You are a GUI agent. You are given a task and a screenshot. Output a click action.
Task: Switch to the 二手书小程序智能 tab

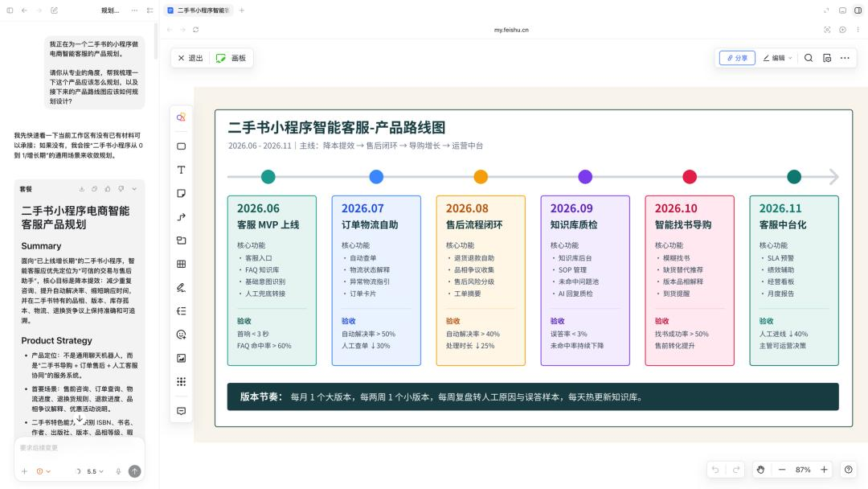(x=199, y=10)
